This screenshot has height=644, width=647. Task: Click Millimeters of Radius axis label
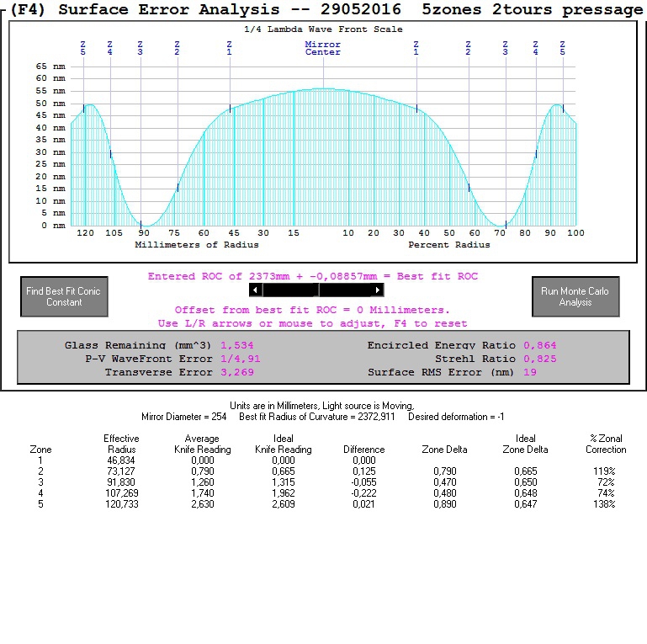[x=197, y=245]
